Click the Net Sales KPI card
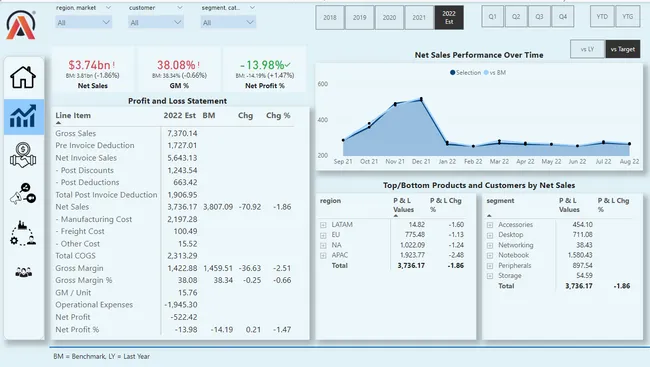 (93, 69)
